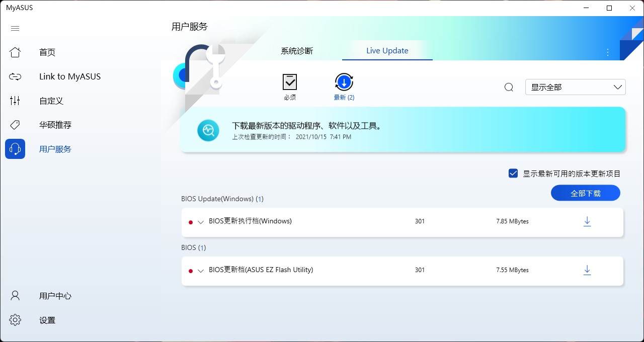Select the 必须 required-updates icon
644x342 pixels.
[290, 82]
